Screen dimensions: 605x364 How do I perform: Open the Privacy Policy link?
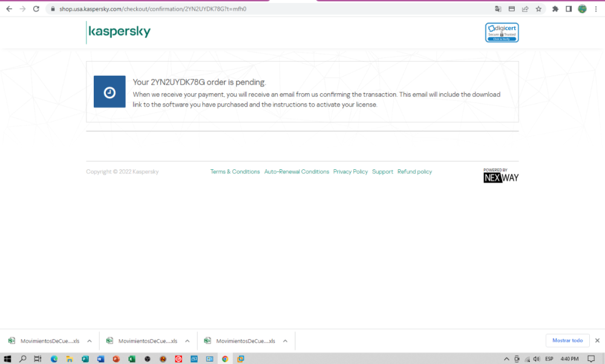(350, 172)
